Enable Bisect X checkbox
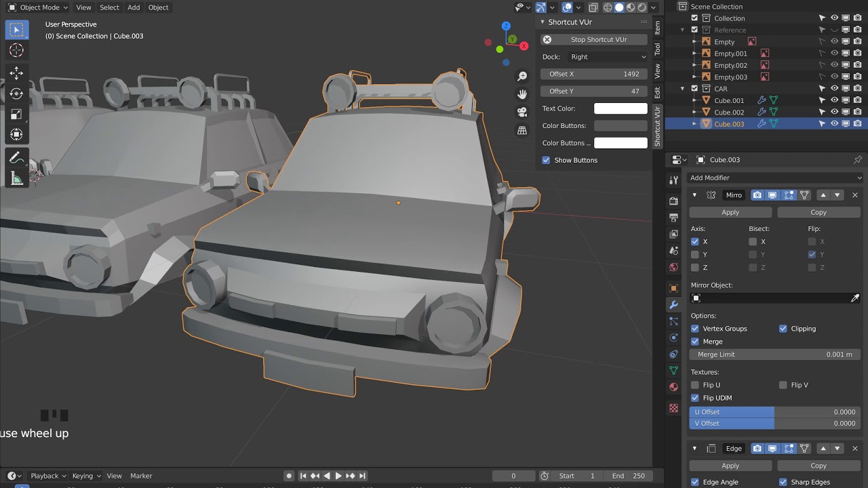This screenshot has height=488, width=868. coord(753,242)
